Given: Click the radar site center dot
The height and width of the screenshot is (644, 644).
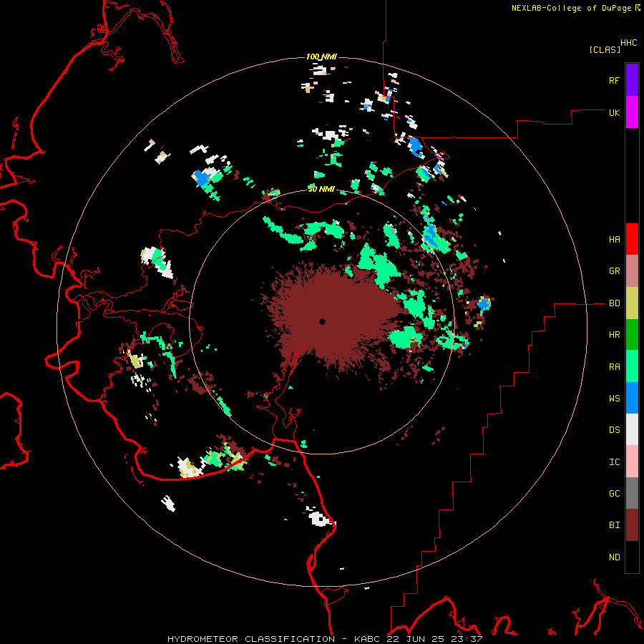Looking at the screenshot, I should [x=323, y=321].
